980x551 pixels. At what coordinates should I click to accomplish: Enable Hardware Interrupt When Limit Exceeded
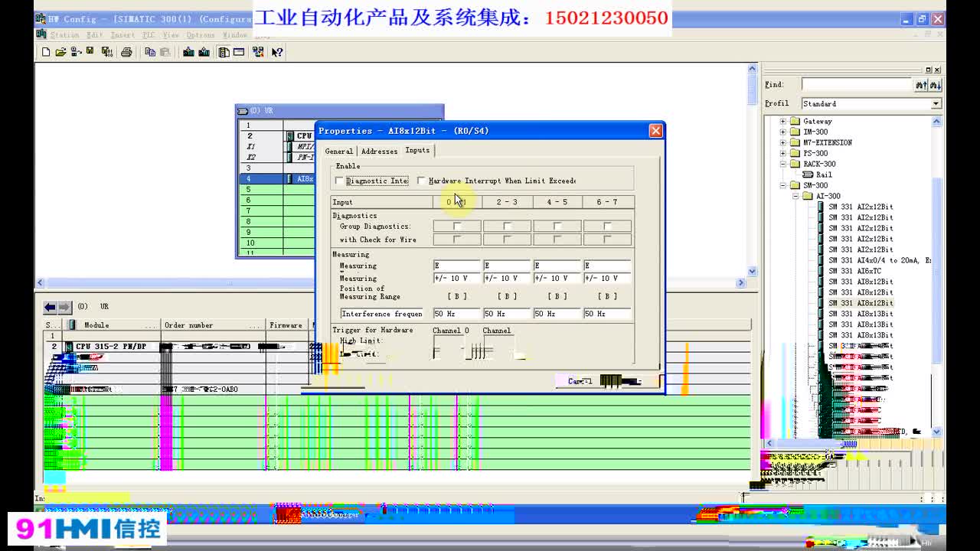(x=420, y=180)
